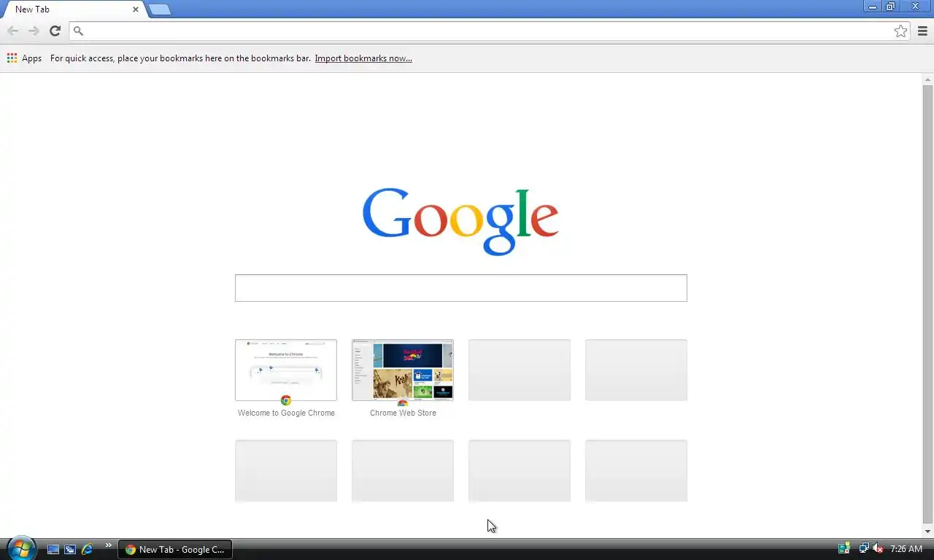
Task: Click the Windows Sidebar tray icon
Action: pos(844,548)
